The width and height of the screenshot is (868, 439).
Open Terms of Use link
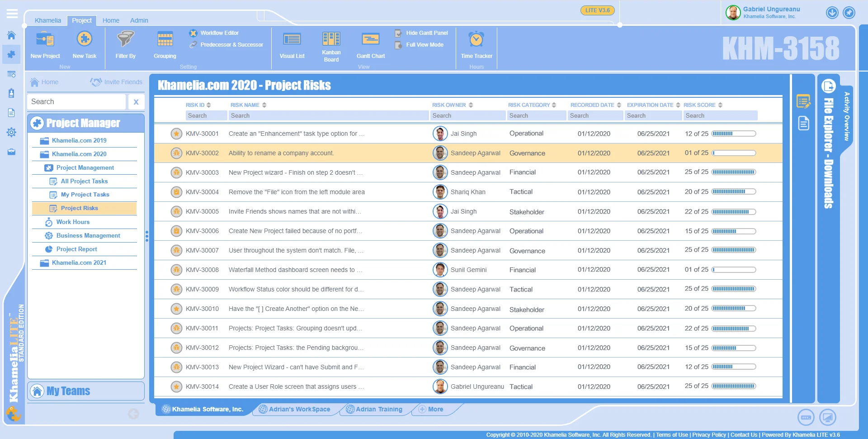(x=672, y=435)
